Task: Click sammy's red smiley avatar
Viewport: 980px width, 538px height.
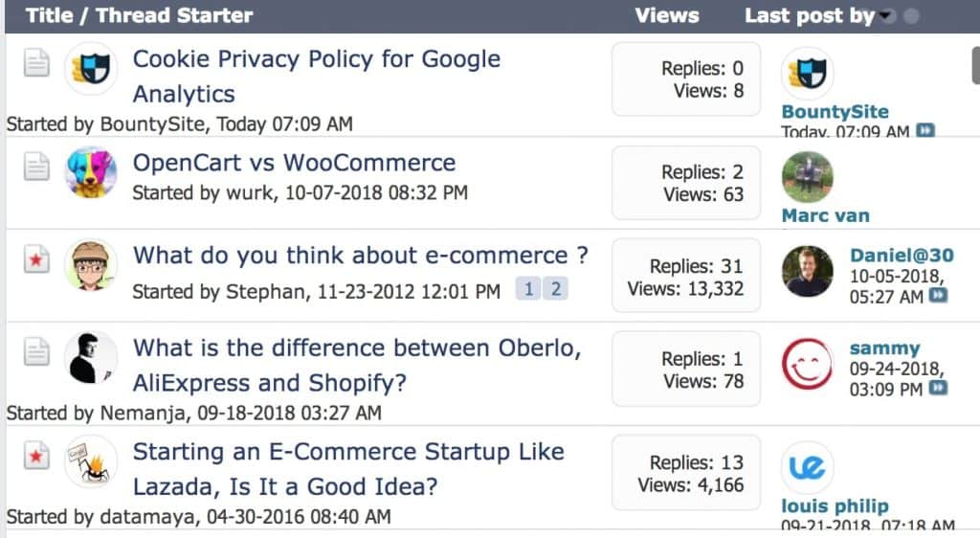Action: pyautogui.click(x=807, y=365)
